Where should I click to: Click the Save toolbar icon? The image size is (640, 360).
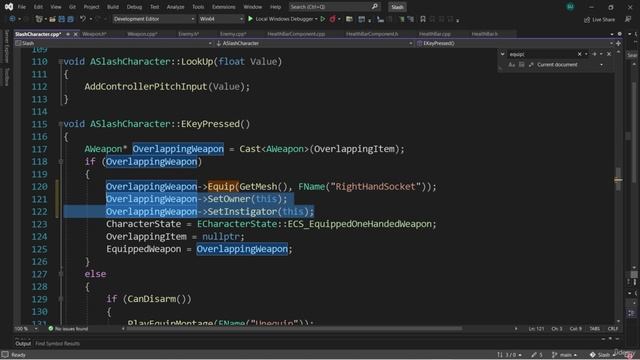(x=62, y=19)
